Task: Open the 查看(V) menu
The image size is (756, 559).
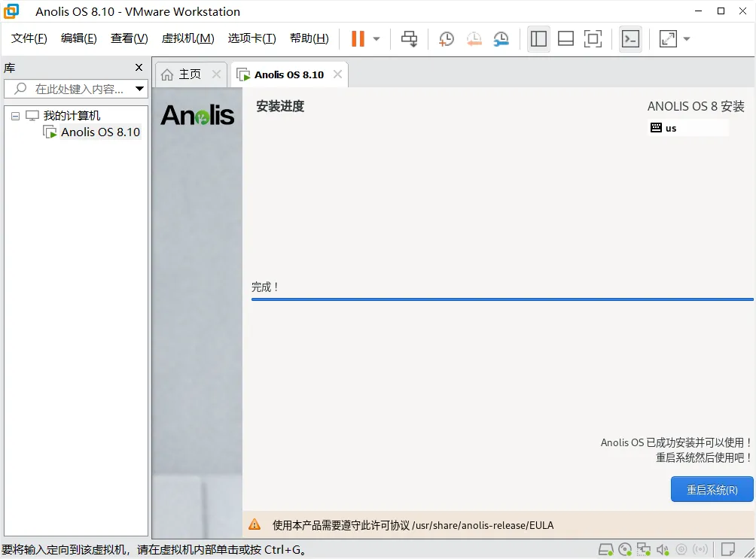Action: (x=130, y=38)
